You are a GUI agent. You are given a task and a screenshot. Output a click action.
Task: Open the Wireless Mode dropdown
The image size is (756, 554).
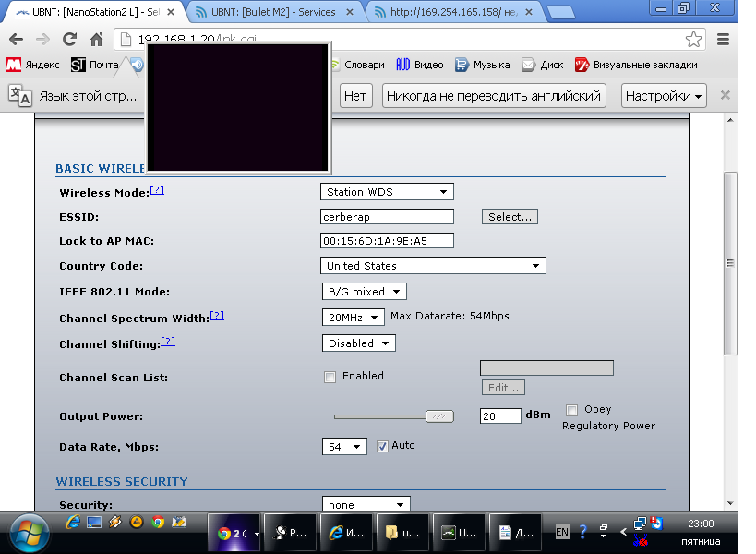click(x=387, y=192)
